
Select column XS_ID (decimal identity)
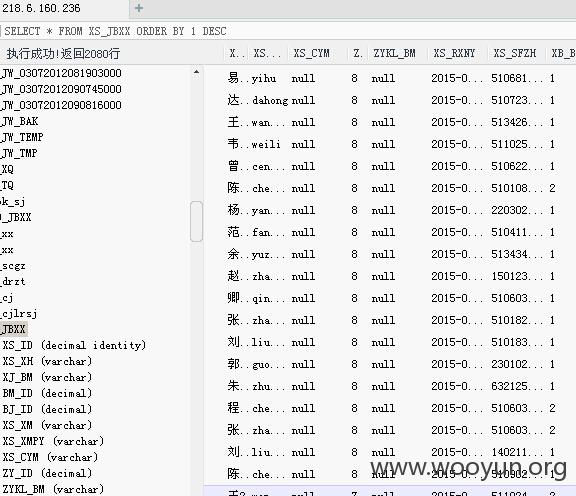point(74,345)
